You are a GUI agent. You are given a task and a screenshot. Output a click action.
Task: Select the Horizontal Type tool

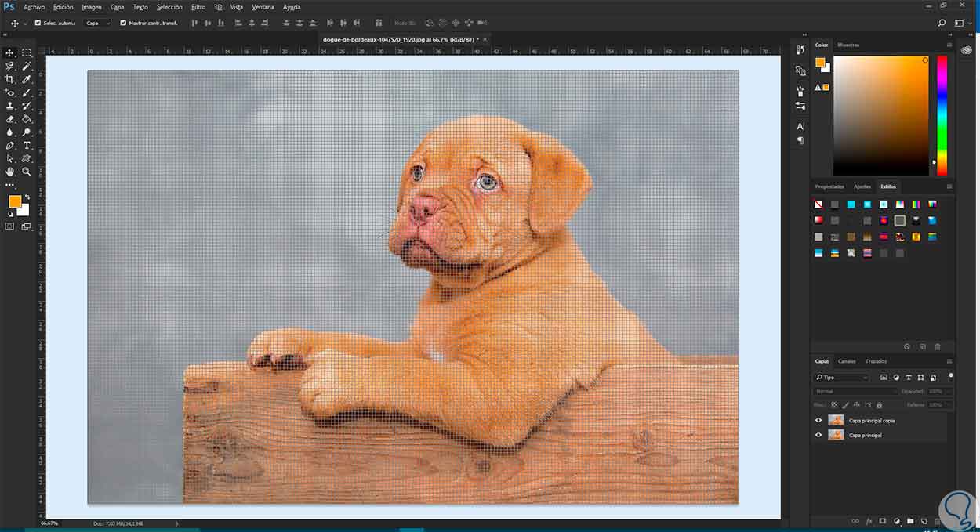click(x=27, y=145)
